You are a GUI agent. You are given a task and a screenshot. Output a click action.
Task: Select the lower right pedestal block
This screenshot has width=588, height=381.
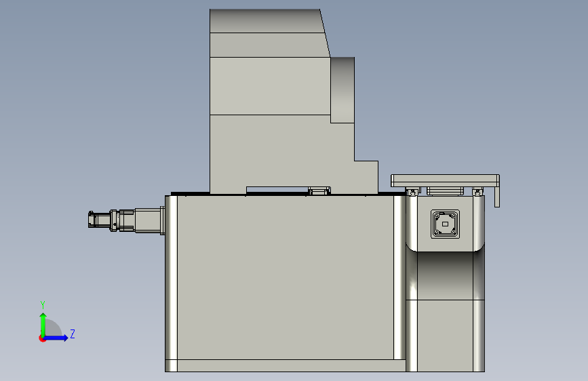point(445,336)
